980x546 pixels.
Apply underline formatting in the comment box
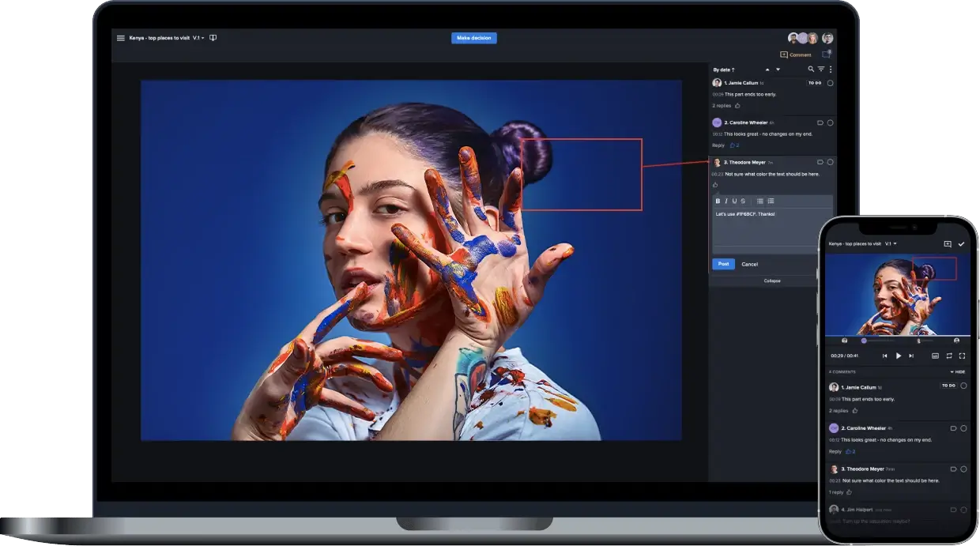coord(734,200)
